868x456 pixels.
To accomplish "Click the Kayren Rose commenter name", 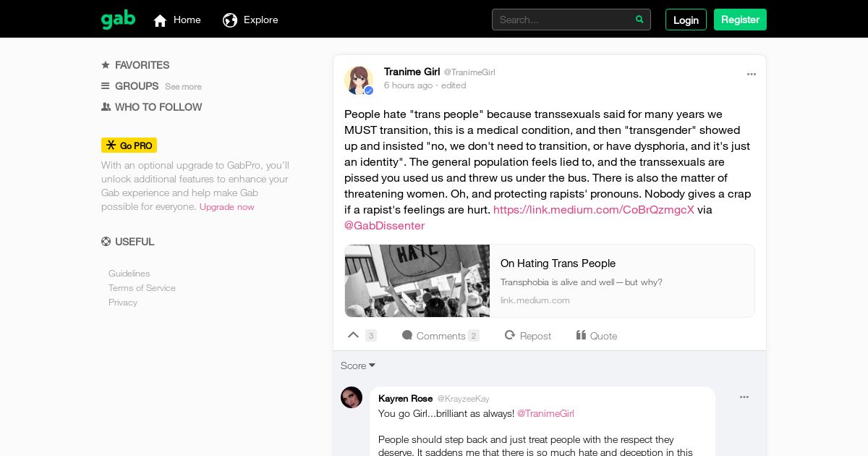I will tap(405, 398).
